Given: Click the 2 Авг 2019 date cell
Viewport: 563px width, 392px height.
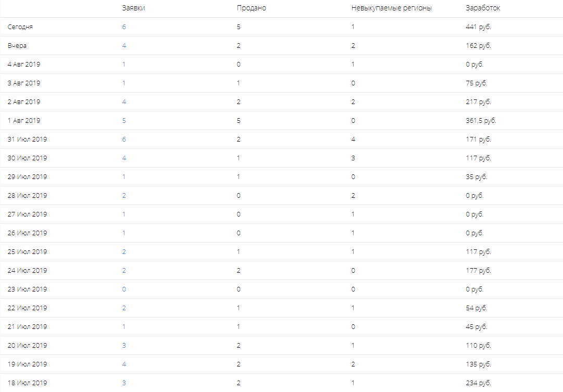Looking at the screenshot, I should click(x=24, y=102).
